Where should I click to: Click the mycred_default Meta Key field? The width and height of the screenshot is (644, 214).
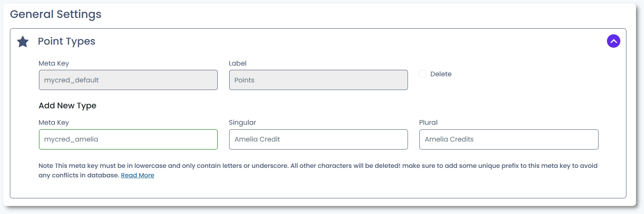[128, 80]
